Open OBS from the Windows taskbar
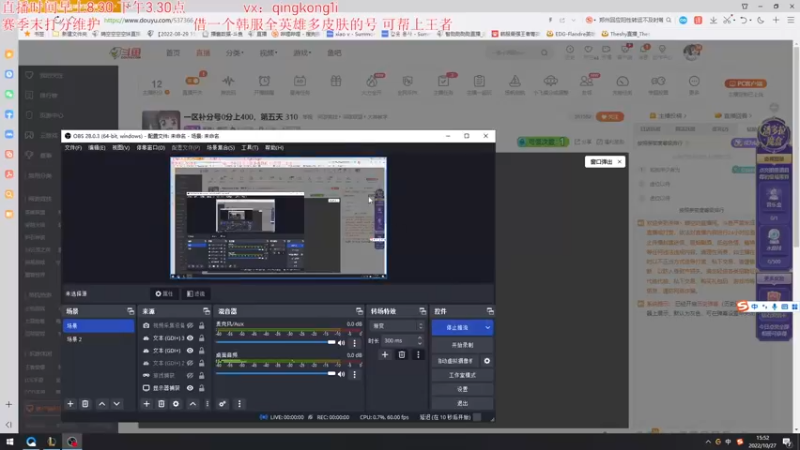Image resolution: width=800 pixels, height=450 pixels. click(x=72, y=441)
